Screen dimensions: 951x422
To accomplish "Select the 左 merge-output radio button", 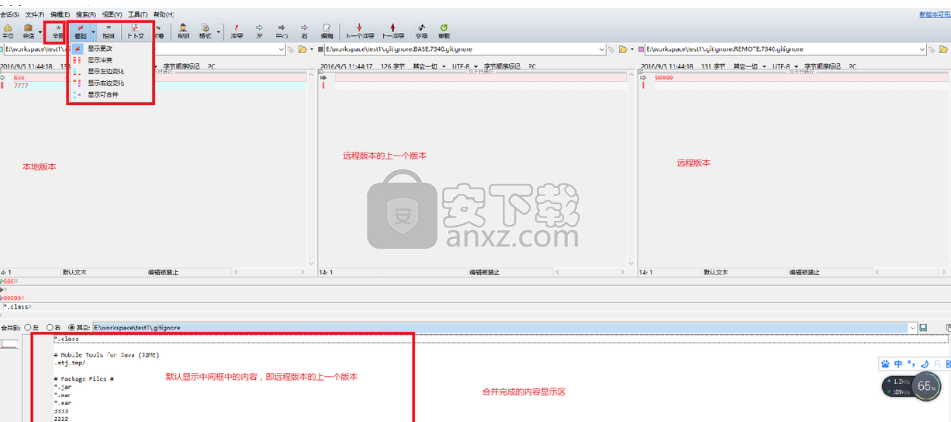I will point(28,327).
